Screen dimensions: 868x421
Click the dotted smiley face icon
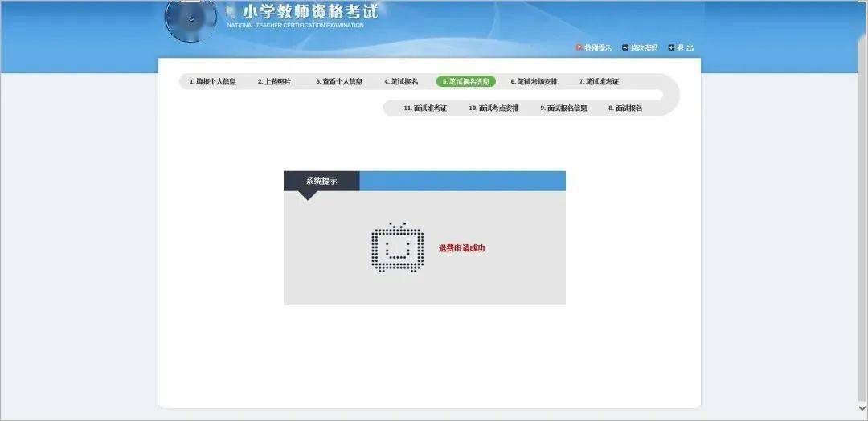click(x=398, y=247)
